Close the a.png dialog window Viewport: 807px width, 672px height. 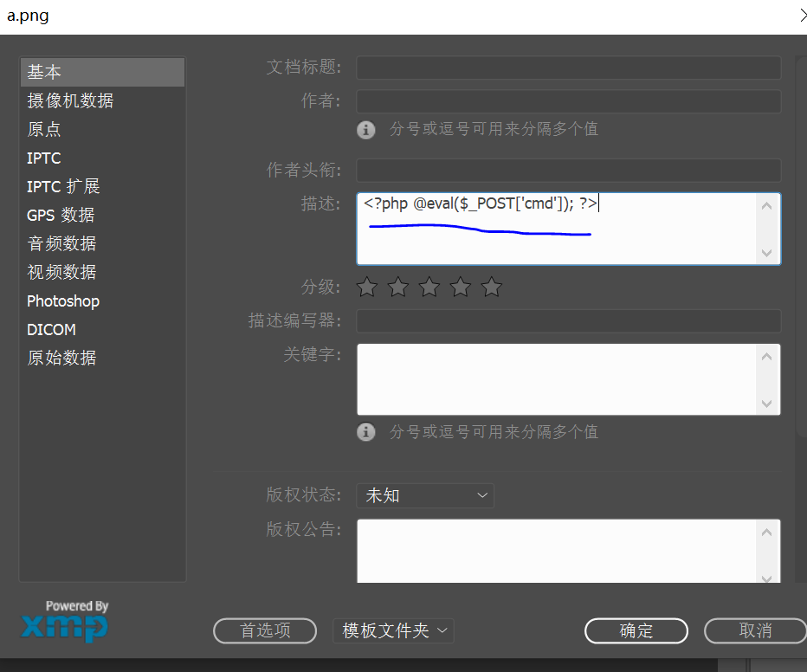[x=803, y=16]
